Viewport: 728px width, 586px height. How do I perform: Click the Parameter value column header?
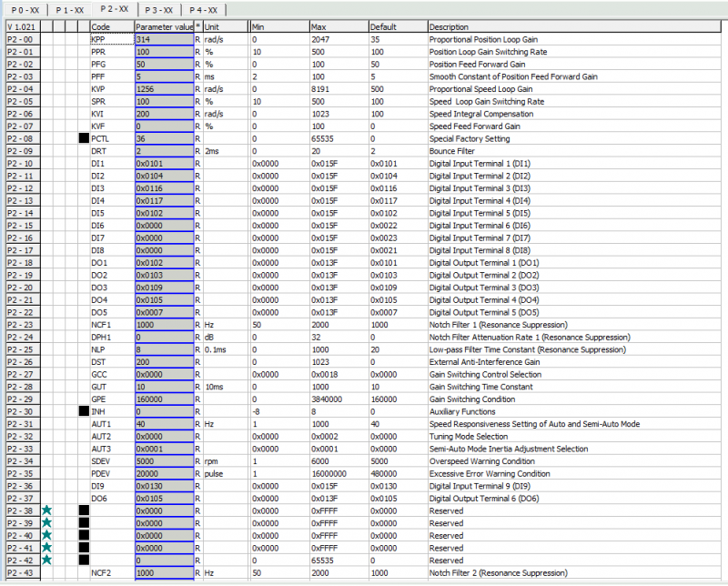click(x=163, y=27)
